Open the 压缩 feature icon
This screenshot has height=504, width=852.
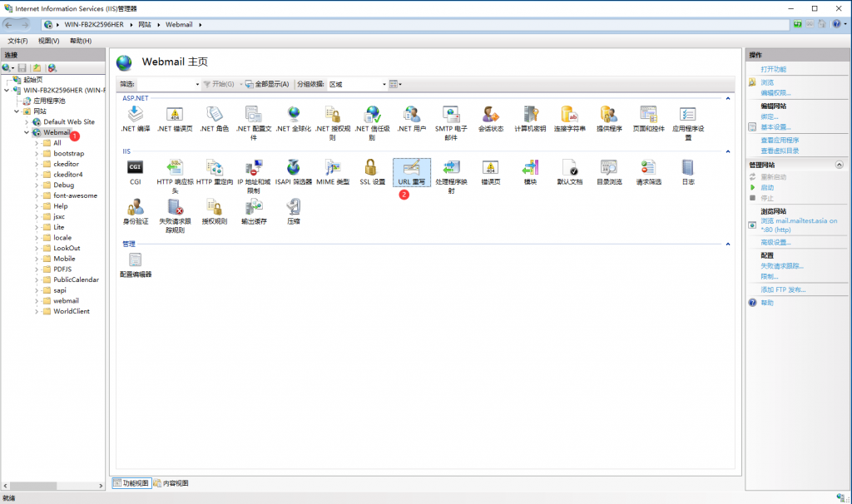[294, 212]
